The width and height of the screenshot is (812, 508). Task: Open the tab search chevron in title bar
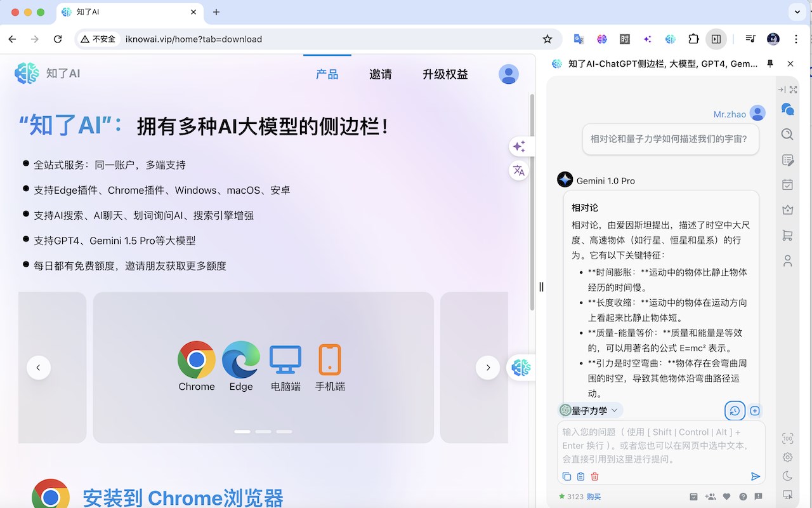tap(797, 11)
